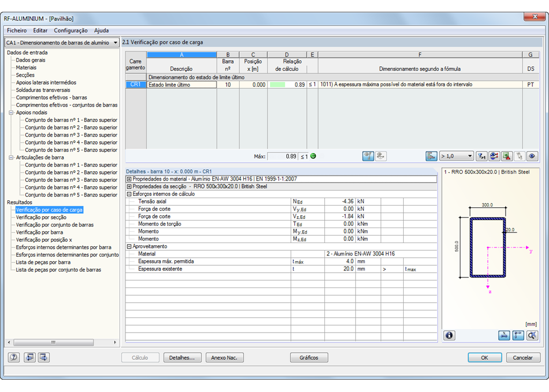Click the Gráficos button
Image resolution: width=549 pixels, height=392 pixels.
coord(309,358)
